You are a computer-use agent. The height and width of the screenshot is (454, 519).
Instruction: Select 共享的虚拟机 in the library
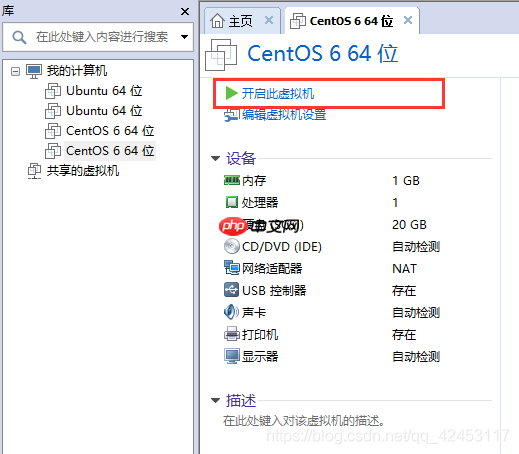click(x=83, y=171)
